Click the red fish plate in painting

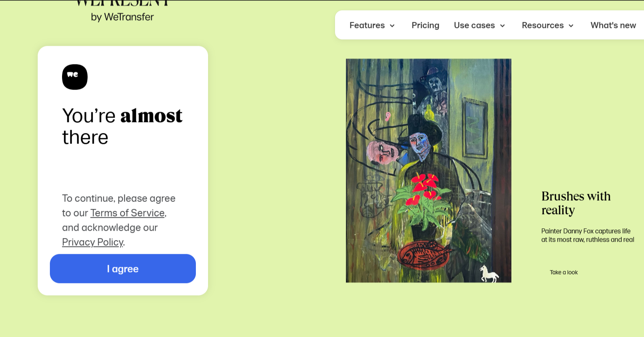pyautogui.click(x=424, y=255)
